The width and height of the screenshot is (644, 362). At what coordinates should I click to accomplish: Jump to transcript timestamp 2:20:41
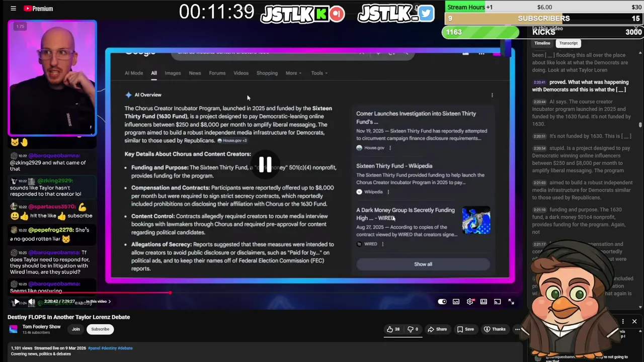click(x=539, y=82)
